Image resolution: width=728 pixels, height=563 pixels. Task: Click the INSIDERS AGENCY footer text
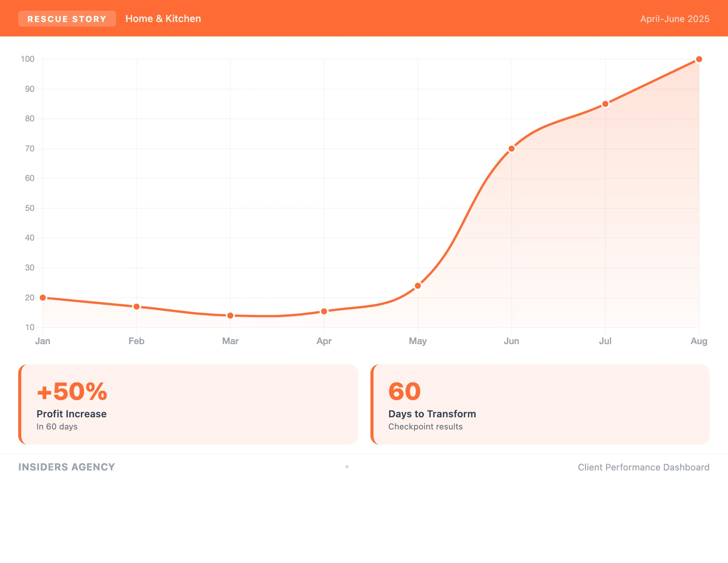click(x=67, y=467)
